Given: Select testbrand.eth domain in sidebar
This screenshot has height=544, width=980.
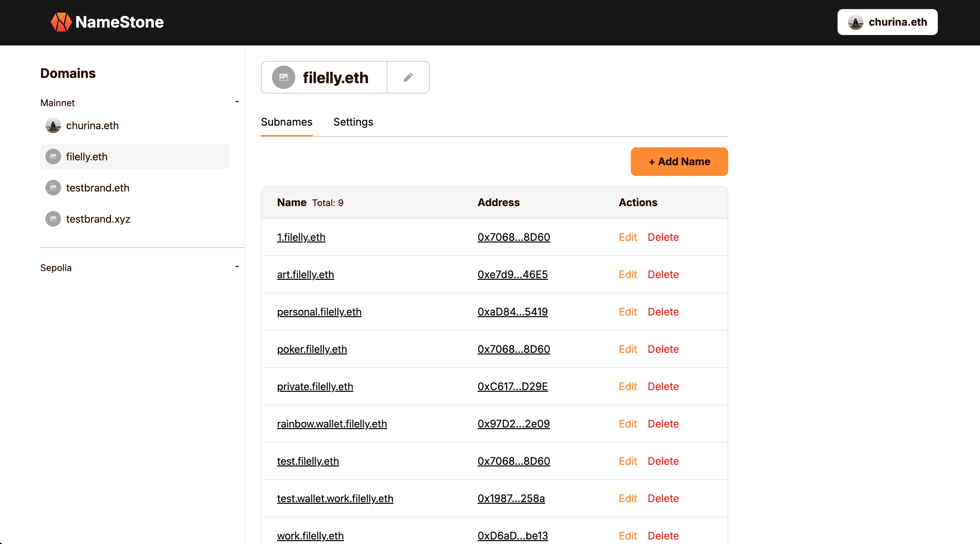Looking at the screenshot, I should pyautogui.click(x=134, y=188).
